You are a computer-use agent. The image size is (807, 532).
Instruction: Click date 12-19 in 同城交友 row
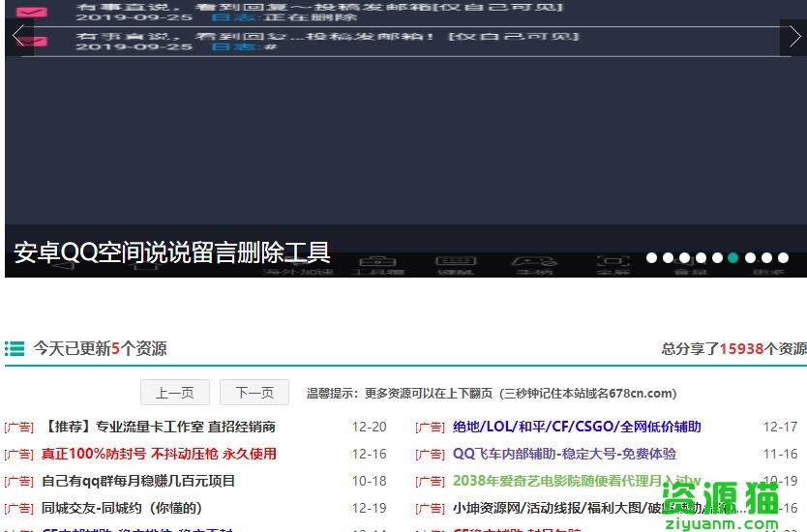pos(369,509)
